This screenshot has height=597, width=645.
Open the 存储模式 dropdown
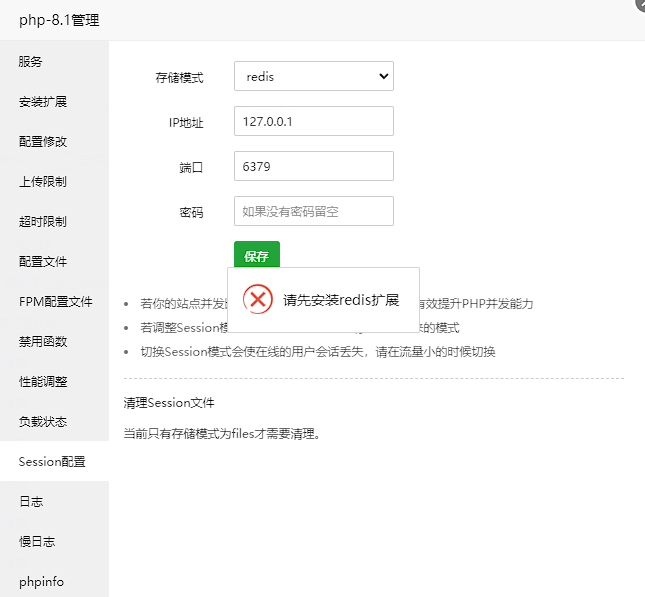coord(313,76)
